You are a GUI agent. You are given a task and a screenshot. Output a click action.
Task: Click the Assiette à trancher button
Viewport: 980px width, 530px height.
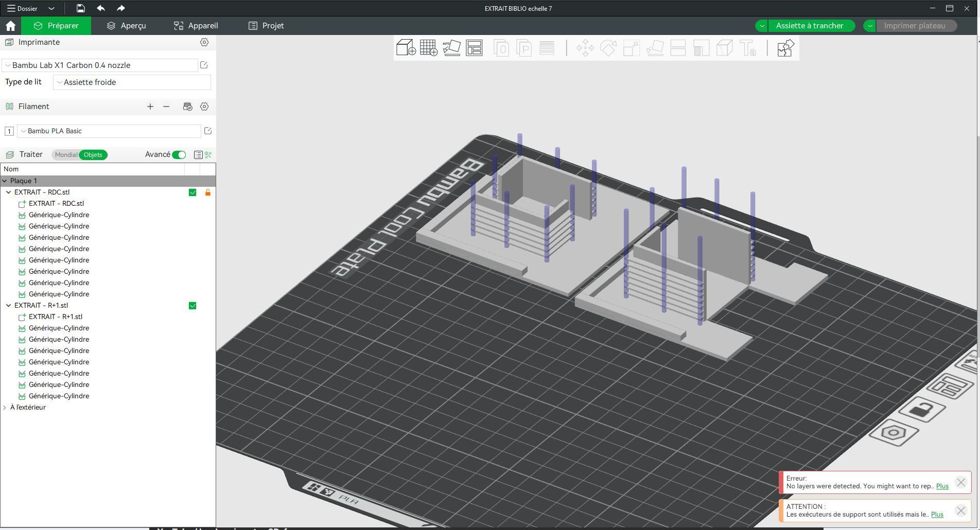(809, 26)
